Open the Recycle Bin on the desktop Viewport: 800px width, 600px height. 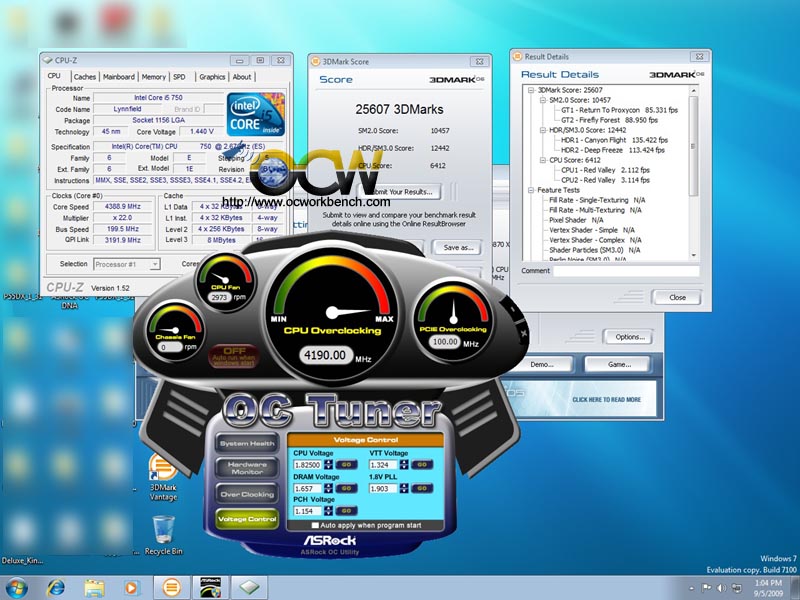[x=163, y=535]
